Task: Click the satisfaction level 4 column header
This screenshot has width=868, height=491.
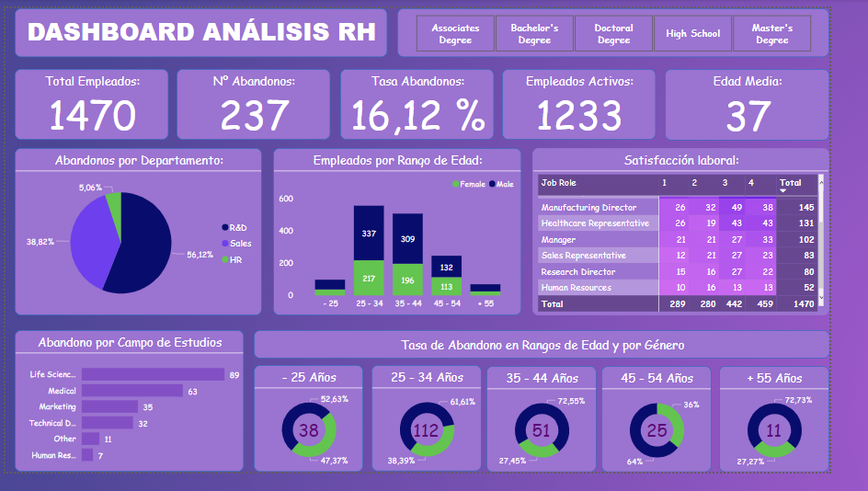Action: click(750, 183)
